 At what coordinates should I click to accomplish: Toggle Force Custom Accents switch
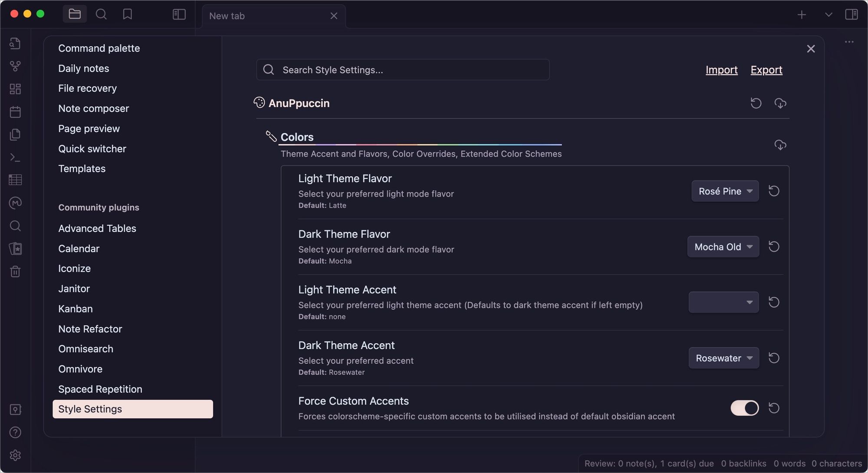744,408
